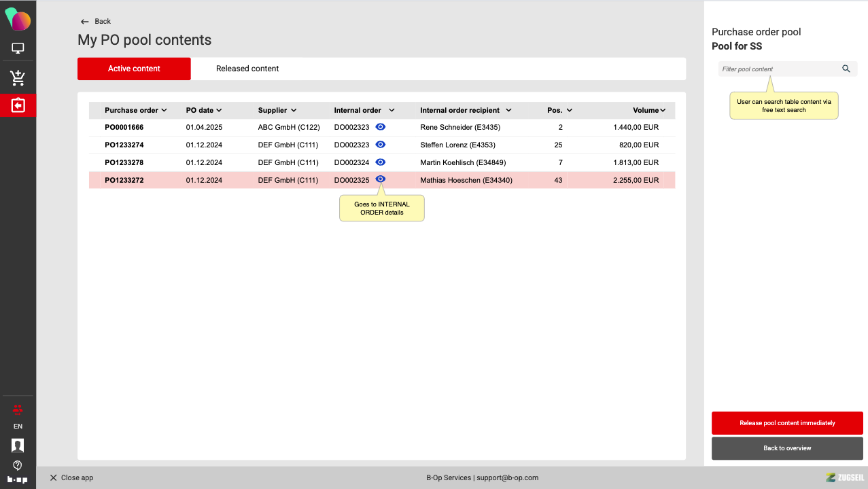The image size is (868, 489).
Task: Open the Supplier column header dropdown
Action: [x=294, y=110]
